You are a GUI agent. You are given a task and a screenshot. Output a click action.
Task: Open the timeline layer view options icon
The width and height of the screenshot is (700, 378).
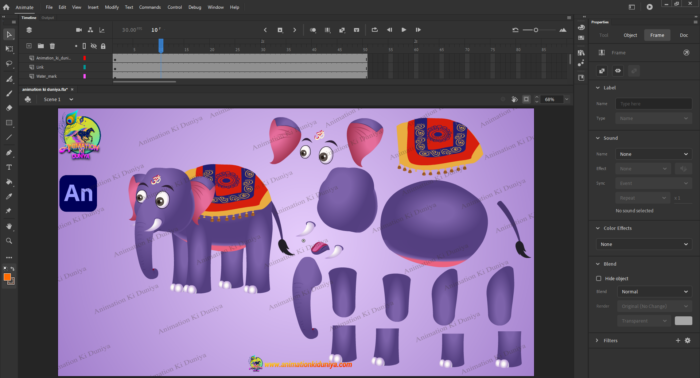[29, 30]
